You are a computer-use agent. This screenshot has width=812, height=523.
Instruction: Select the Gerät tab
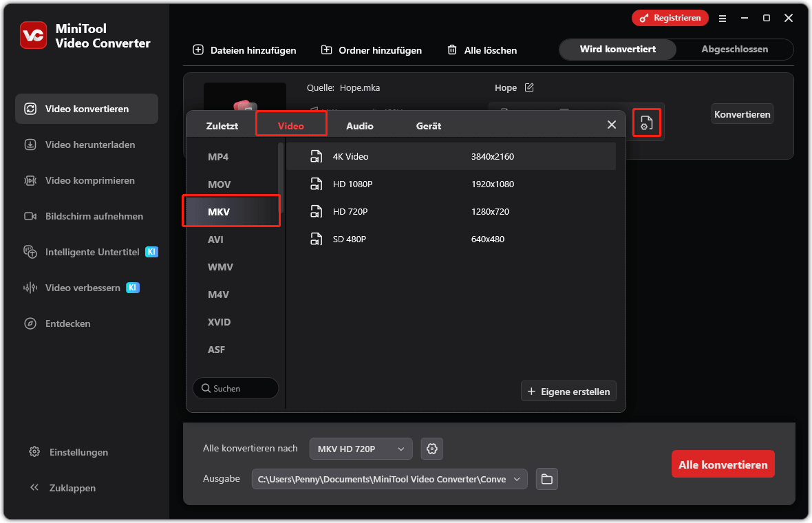pyautogui.click(x=428, y=126)
